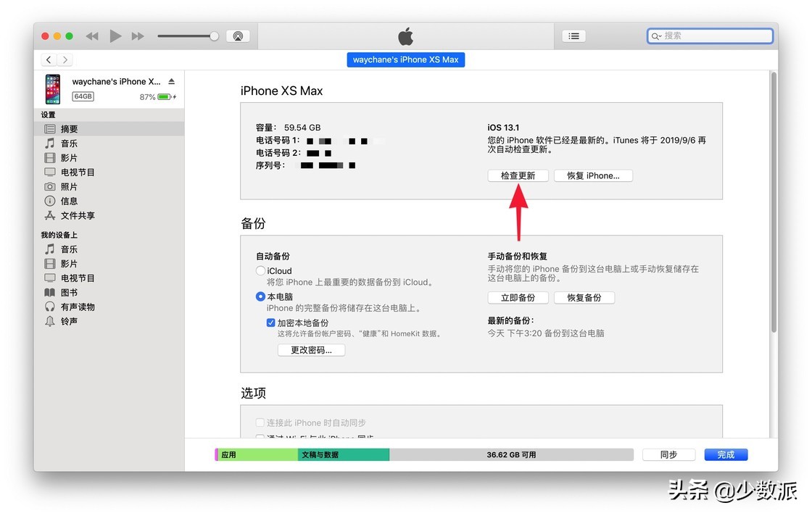The height and width of the screenshot is (516, 812).
Task: Click the AirPlay icon next to volume slider
Action: [x=238, y=35]
